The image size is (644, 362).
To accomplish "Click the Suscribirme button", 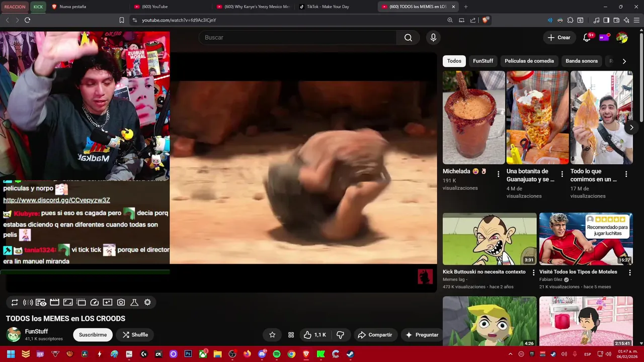I will (93, 335).
